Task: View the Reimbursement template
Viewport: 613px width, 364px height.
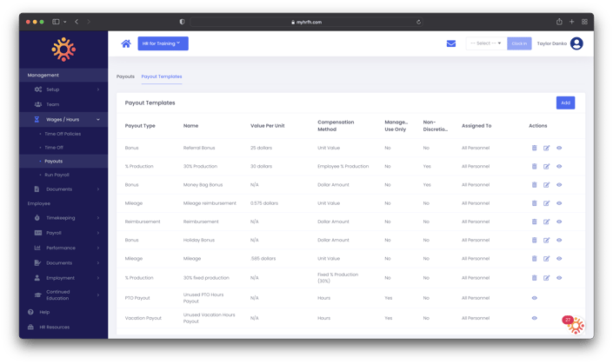Action: [559, 222]
